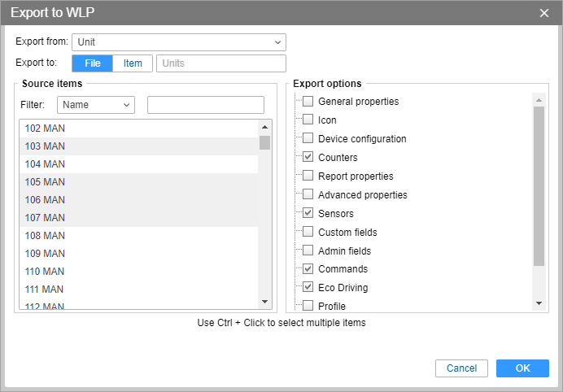This screenshot has height=392, width=563.
Task: Check the Custom fields option
Action: (308, 232)
